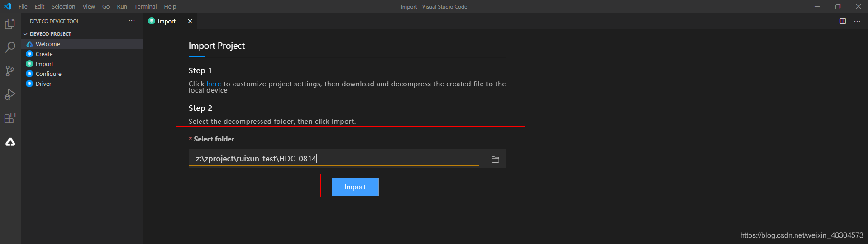Screen dimensions: 868x244
Task: Open the File menu
Action: tap(23, 6)
